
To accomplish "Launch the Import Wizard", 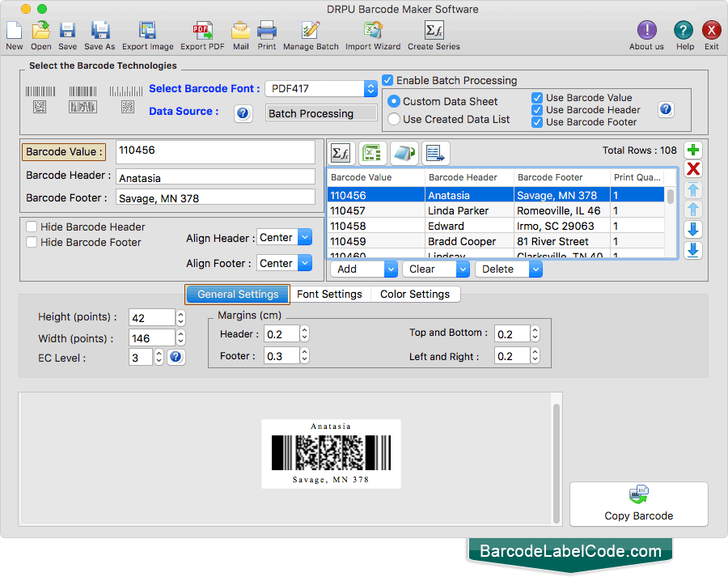I will point(373,31).
